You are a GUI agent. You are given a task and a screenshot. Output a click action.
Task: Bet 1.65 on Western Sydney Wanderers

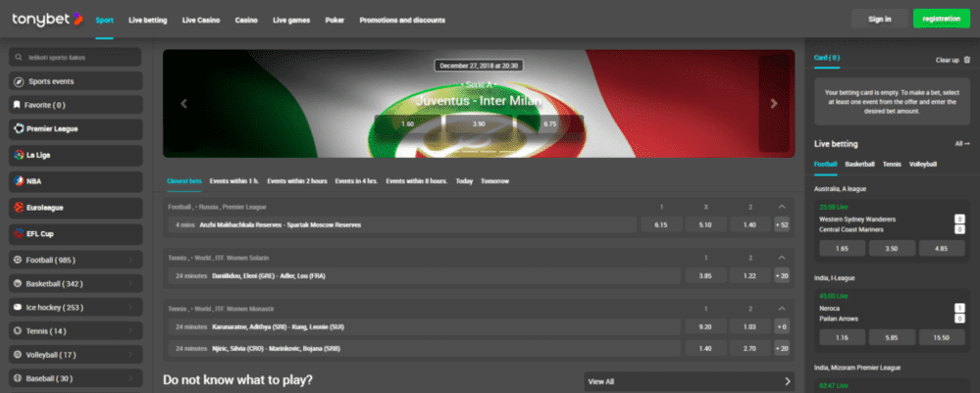pyautogui.click(x=842, y=248)
